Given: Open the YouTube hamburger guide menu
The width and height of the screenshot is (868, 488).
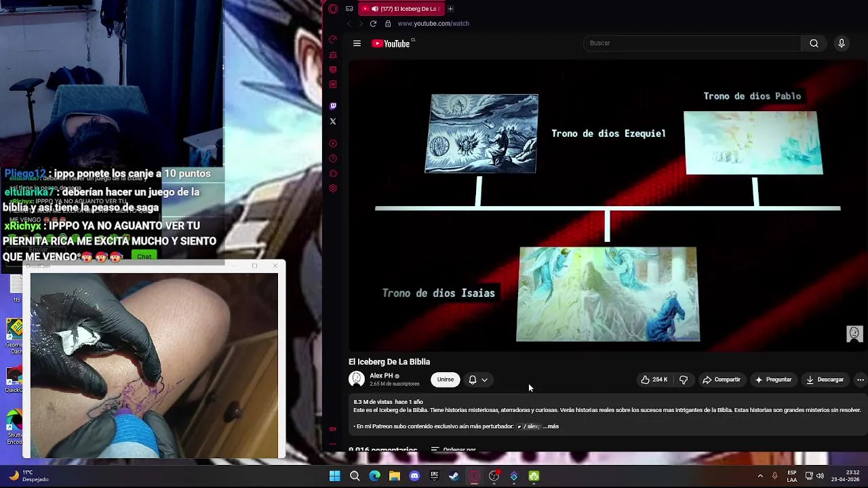Looking at the screenshot, I should click(x=357, y=43).
